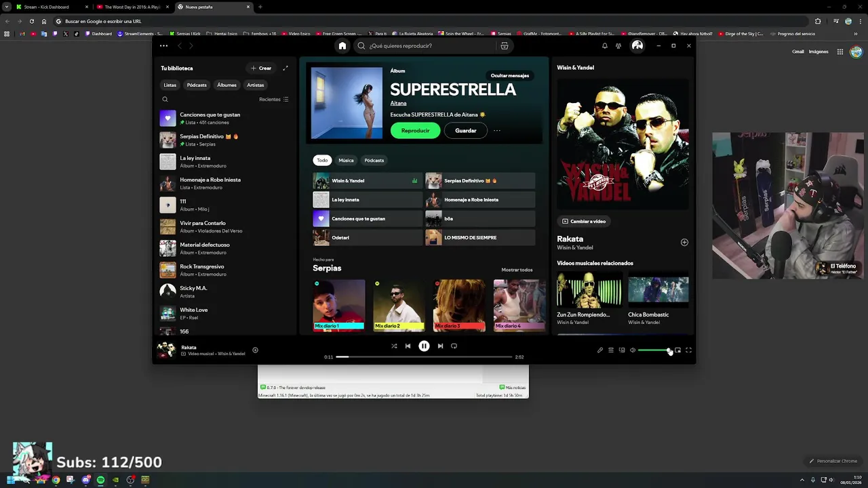Seek in the song progress bar
The width and height of the screenshot is (868, 488).
tap(424, 357)
